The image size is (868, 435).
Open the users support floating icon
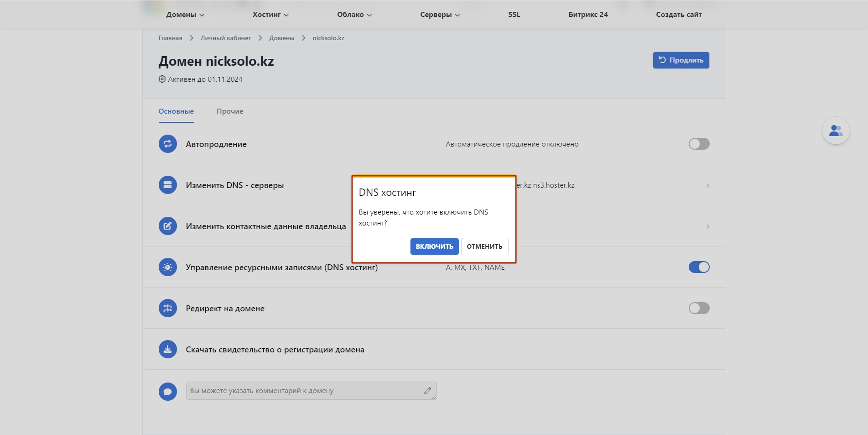pos(836,131)
